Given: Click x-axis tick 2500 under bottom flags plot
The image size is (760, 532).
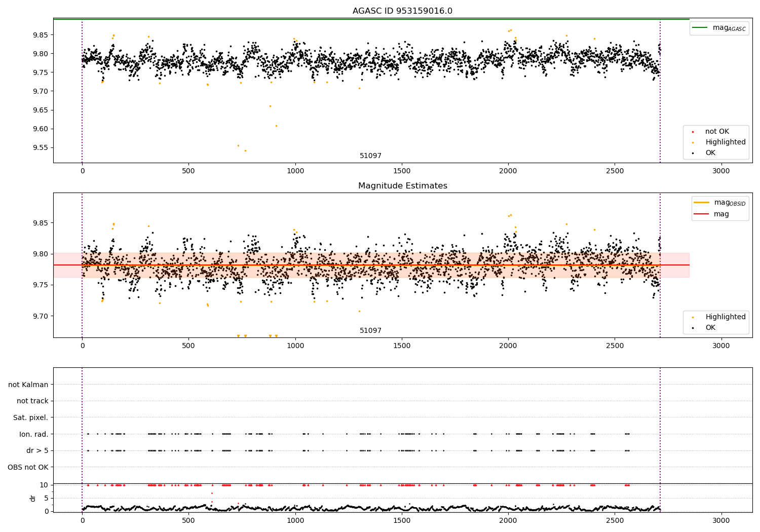Looking at the screenshot, I should click(615, 520).
